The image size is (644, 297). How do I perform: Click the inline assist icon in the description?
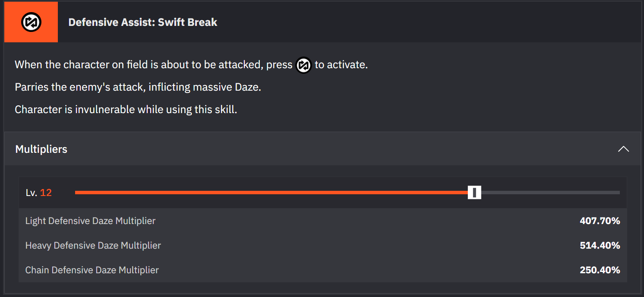[x=303, y=65]
